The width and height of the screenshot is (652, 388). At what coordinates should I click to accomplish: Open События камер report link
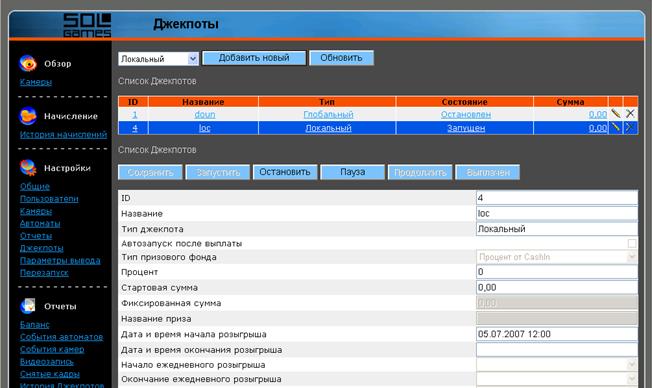tap(52, 349)
